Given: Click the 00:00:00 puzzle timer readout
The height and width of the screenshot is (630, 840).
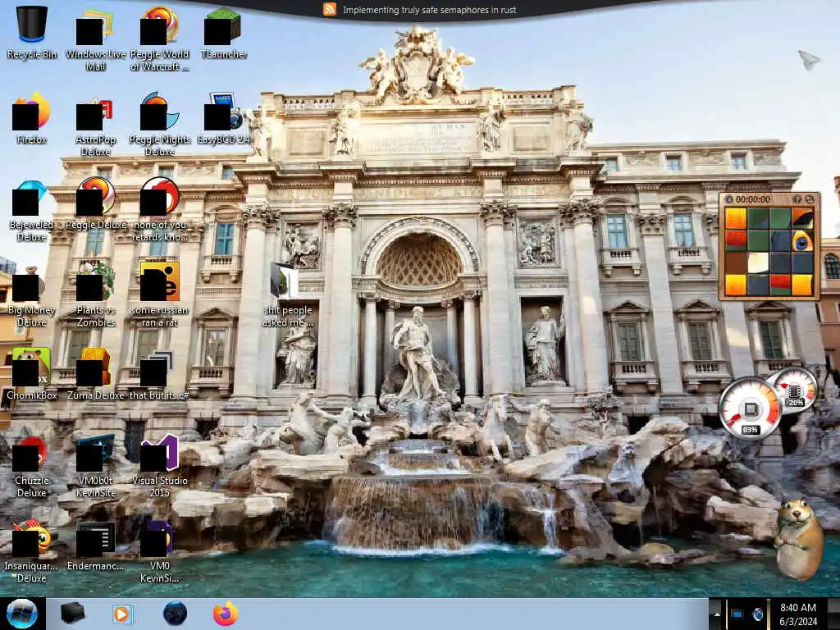Looking at the screenshot, I should tap(753, 199).
